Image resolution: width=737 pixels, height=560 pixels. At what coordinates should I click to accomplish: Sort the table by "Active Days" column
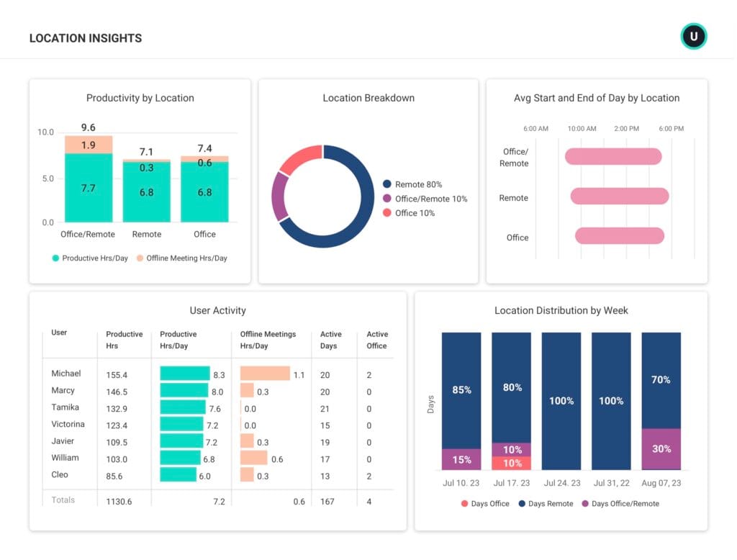pos(331,339)
